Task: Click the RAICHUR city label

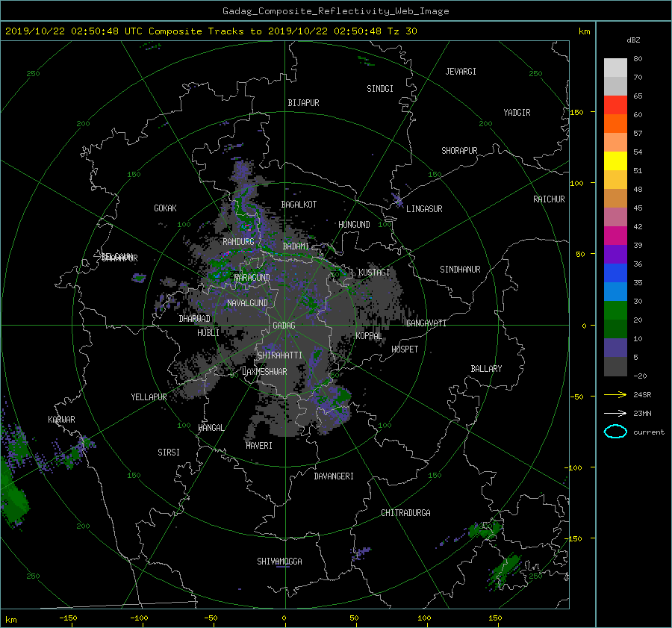Action: (x=549, y=199)
